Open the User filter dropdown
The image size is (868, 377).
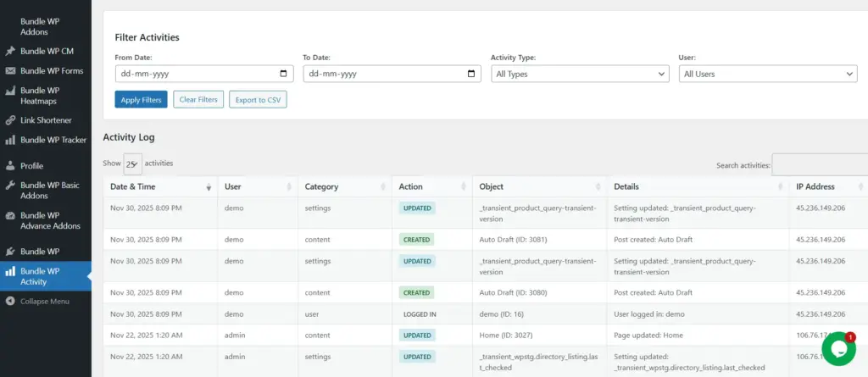pyautogui.click(x=768, y=74)
